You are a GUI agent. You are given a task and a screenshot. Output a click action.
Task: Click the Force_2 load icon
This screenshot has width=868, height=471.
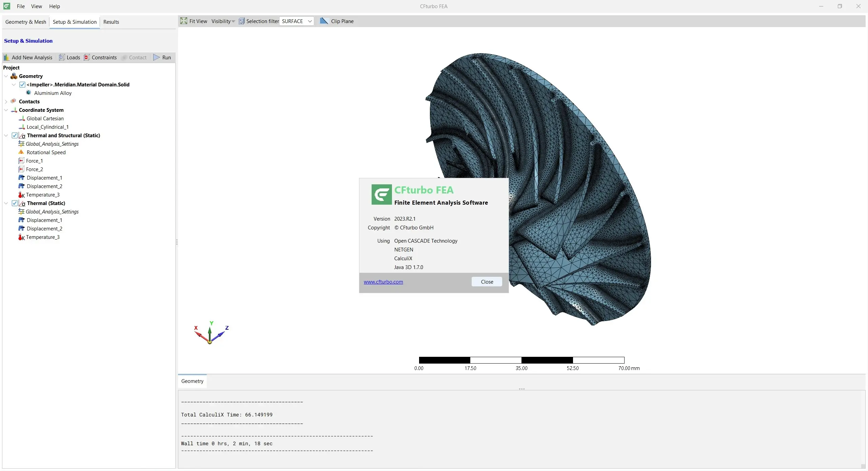21,169
